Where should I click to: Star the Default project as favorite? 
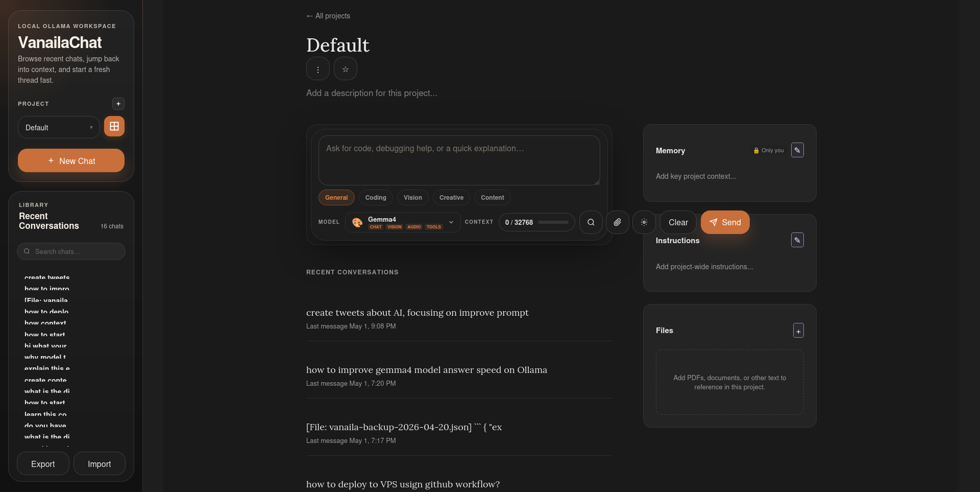click(x=346, y=69)
